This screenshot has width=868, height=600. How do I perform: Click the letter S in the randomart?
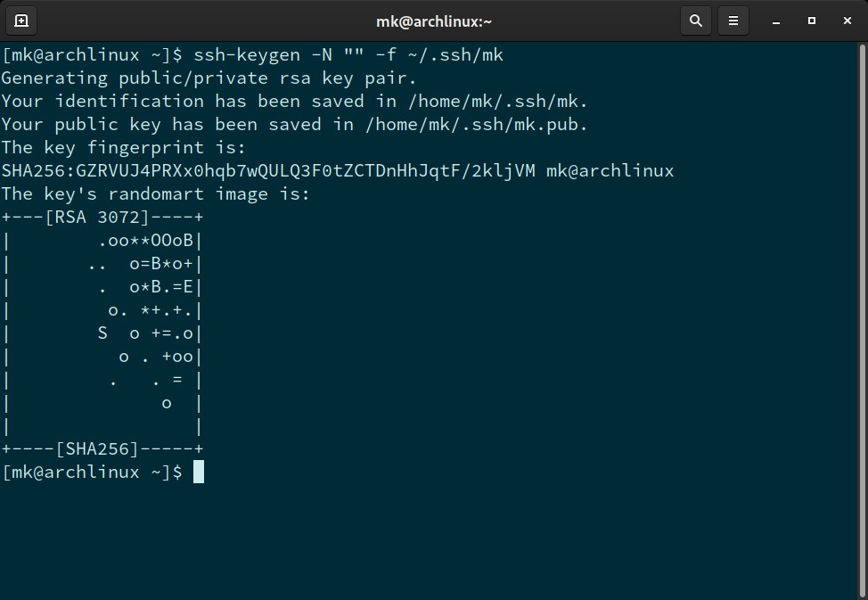102,333
